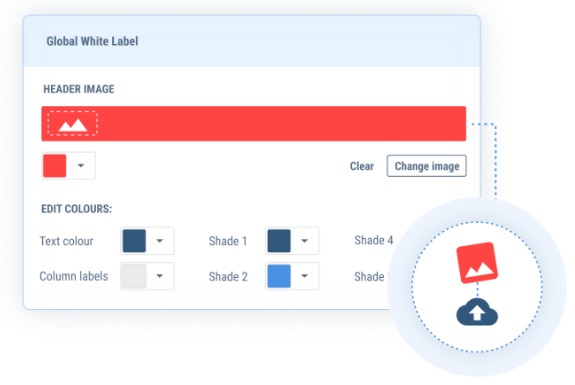Select the dark blue Shade 1 swatch
The width and height of the screenshot is (575, 385).
click(x=279, y=241)
